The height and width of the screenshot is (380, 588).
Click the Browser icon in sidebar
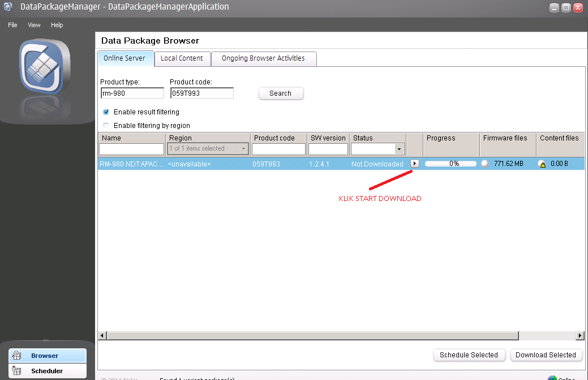point(17,356)
